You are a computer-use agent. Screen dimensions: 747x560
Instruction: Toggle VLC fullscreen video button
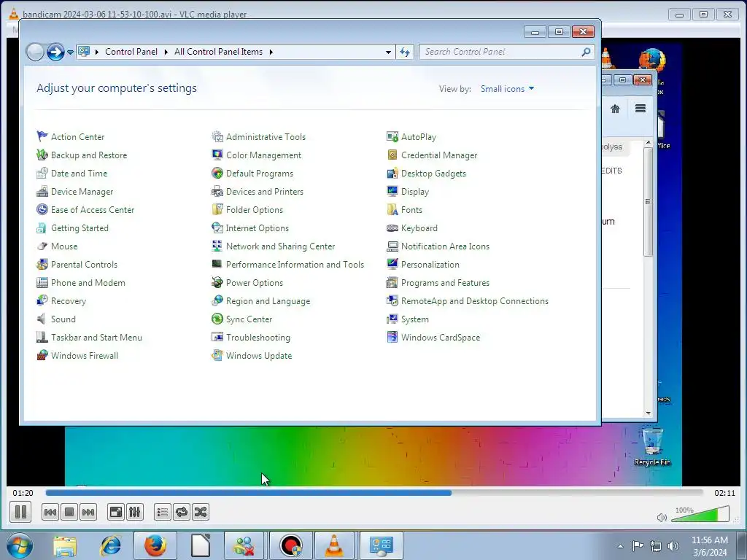click(x=116, y=512)
